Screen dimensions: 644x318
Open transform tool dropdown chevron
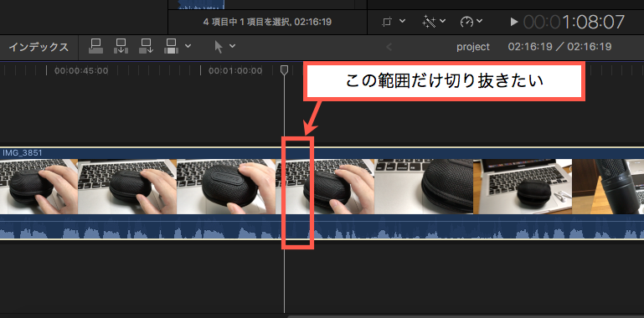point(403,21)
